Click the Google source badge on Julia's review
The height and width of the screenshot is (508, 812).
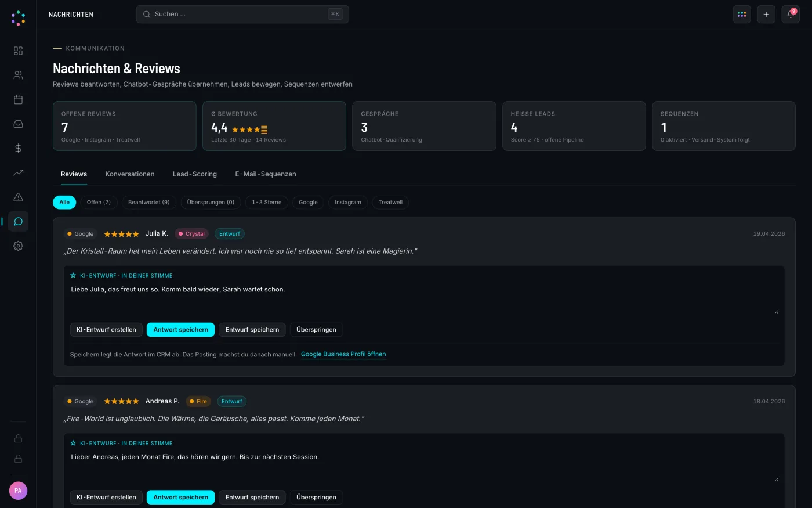pyautogui.click(x=81, y=234)
